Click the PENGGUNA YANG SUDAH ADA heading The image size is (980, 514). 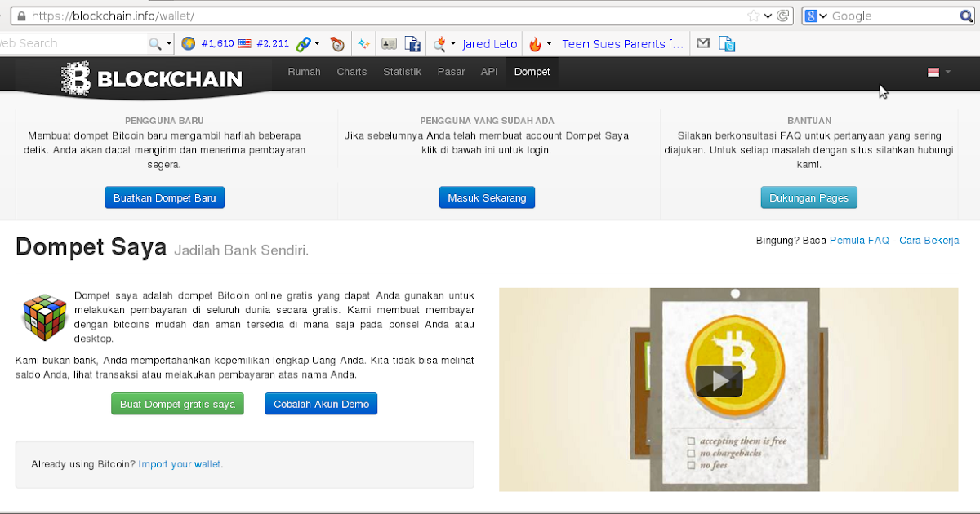coord(487,121)
